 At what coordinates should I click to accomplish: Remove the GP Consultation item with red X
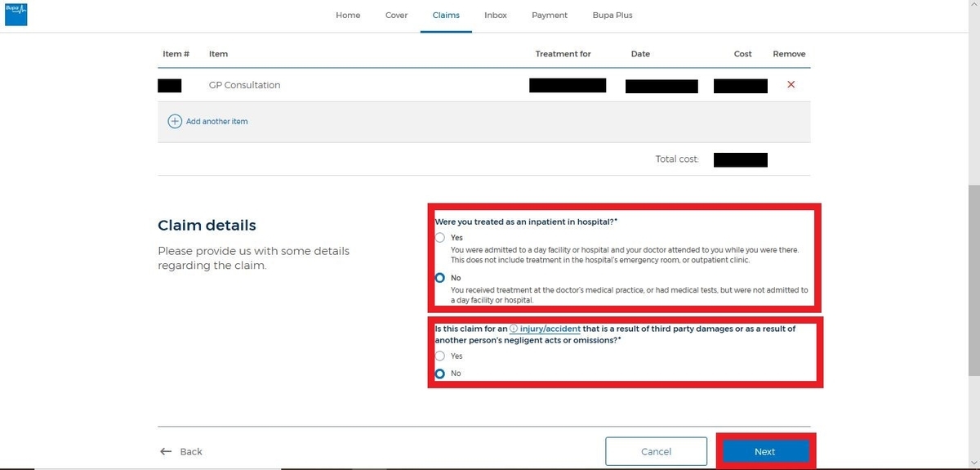pos(791,85)
